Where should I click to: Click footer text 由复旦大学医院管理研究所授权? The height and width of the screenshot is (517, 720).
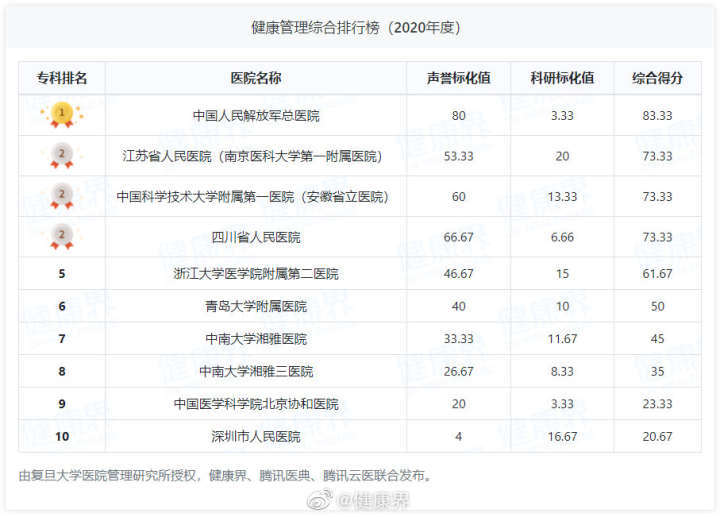click(107, 476)
